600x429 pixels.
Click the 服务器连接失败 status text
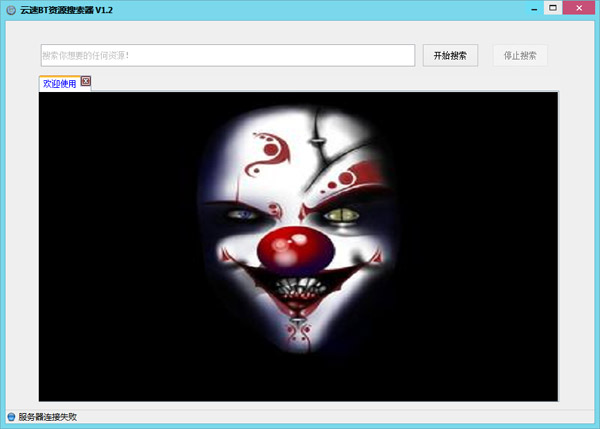47,417
